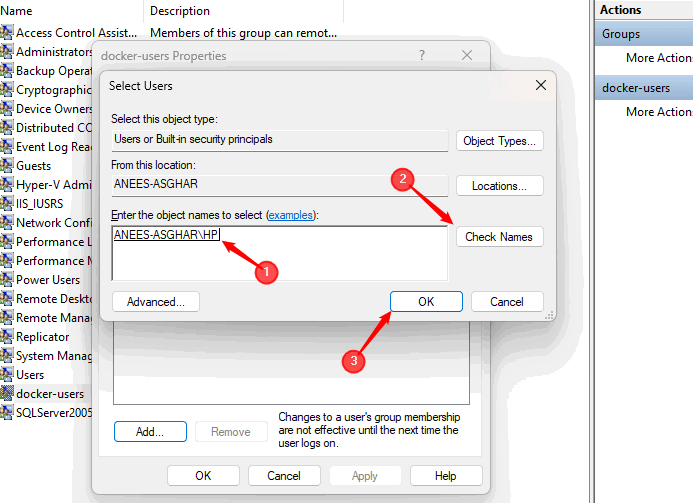Open Advanced user search options

(156, 302)
